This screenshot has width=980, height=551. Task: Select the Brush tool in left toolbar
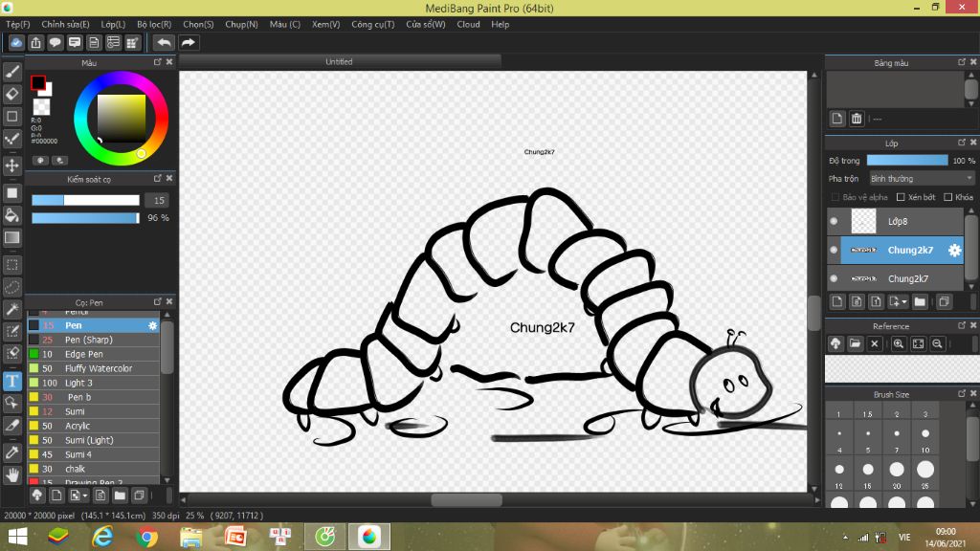click(x=11, y=72)
